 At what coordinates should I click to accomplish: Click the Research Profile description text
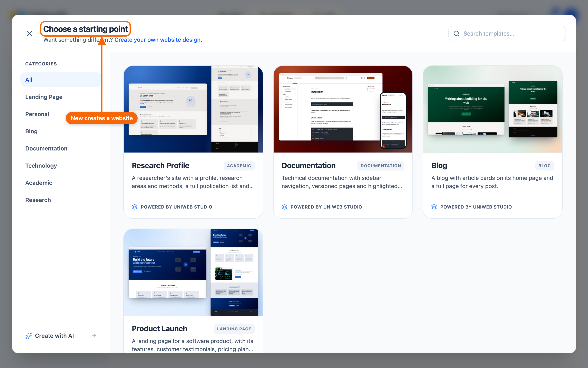coord(193,182)
